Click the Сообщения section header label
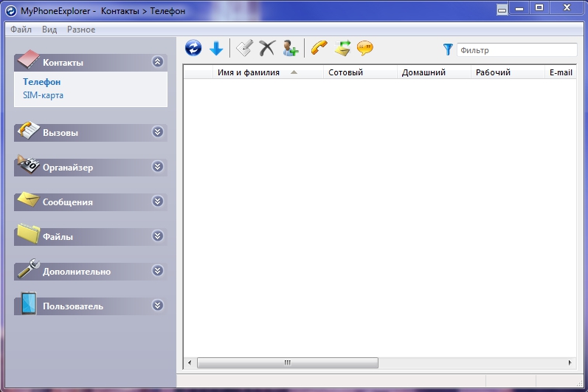588x392 pixels. (67, 202)
